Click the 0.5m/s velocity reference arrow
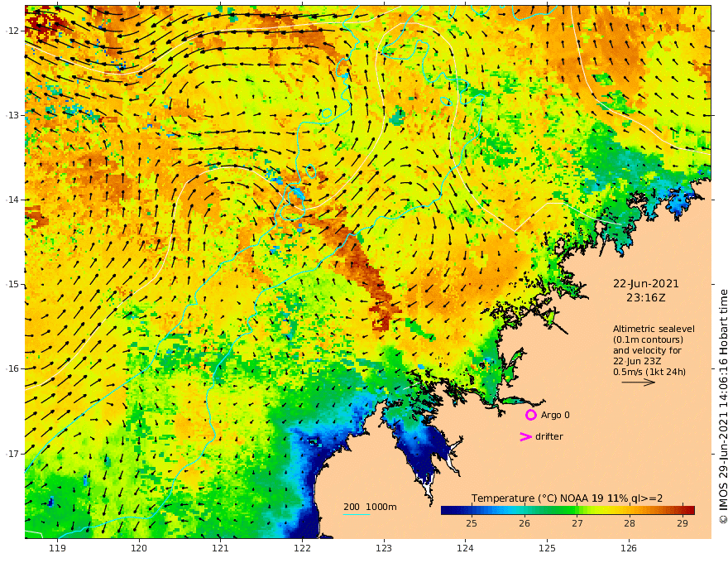Image resolution: width=728 pixels, height=563 pixels. pos(639,383)
